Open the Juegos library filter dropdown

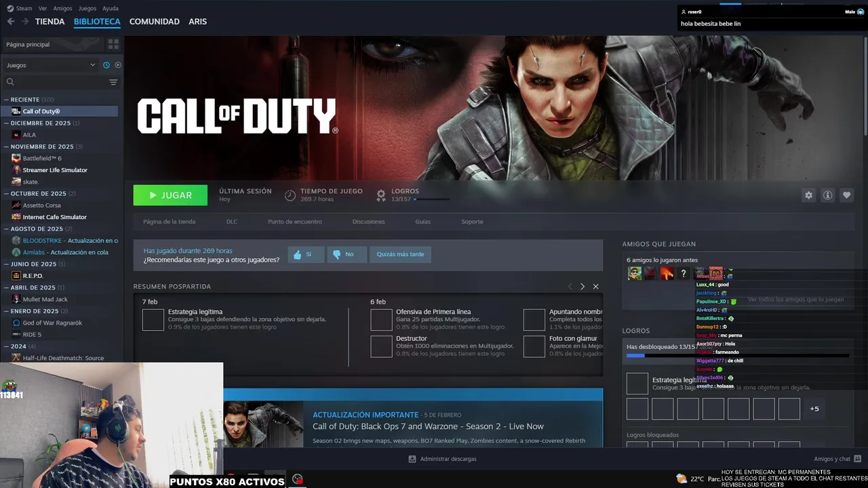click(51, 65)
